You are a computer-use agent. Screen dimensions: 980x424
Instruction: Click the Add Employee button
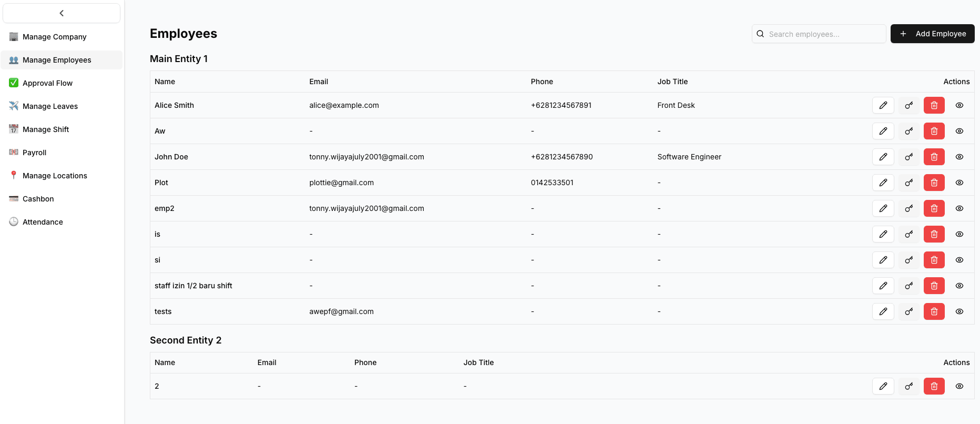[932, 34]
